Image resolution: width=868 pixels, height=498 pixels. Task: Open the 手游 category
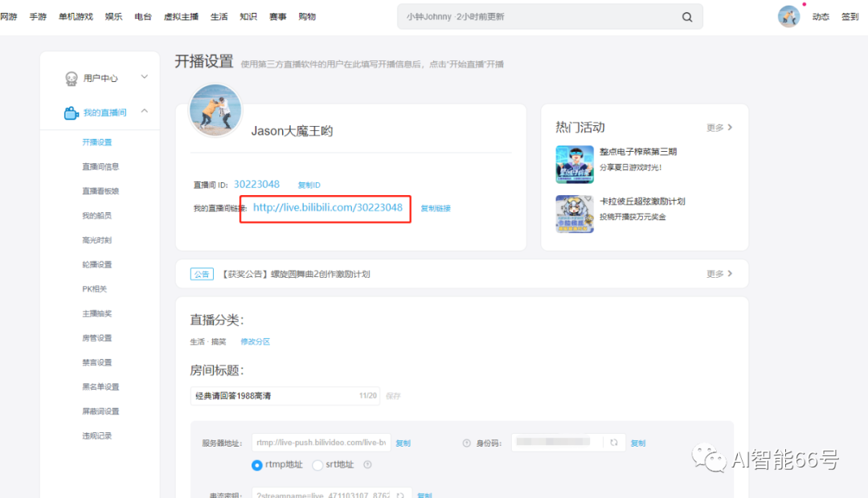pyautogui.click(x=38, y=17)
